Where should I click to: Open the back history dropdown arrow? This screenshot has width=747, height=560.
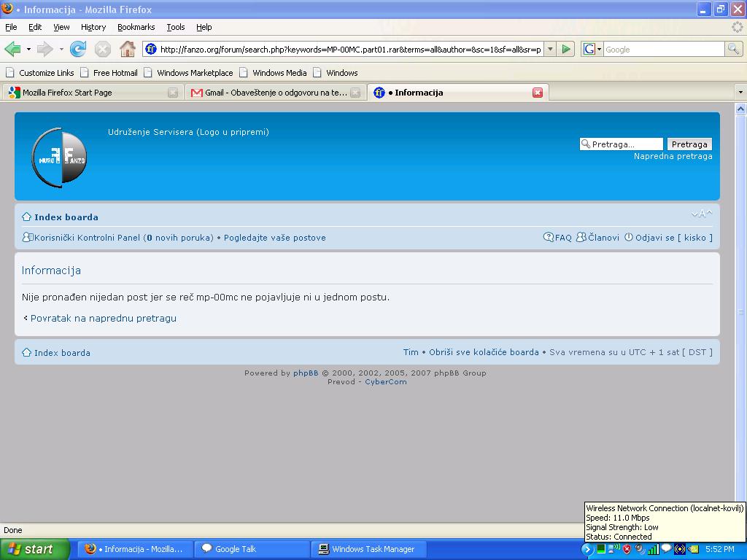pyautogui.click(x=28, y=50)
